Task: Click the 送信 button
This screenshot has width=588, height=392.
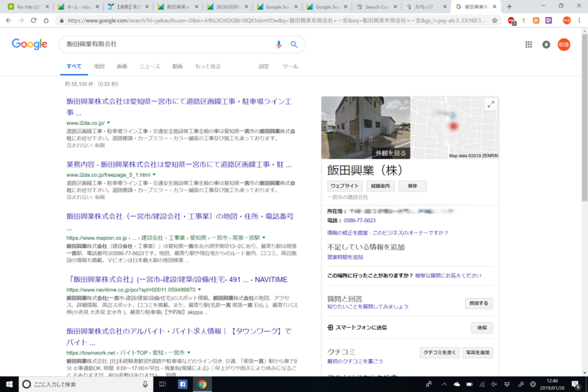Action: point(482,328)
